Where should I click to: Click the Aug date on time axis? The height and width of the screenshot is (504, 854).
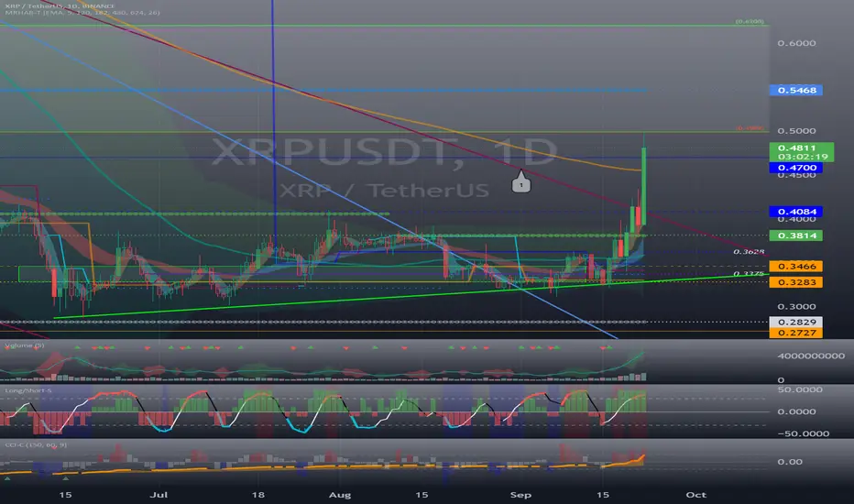(x=340, y=495)
